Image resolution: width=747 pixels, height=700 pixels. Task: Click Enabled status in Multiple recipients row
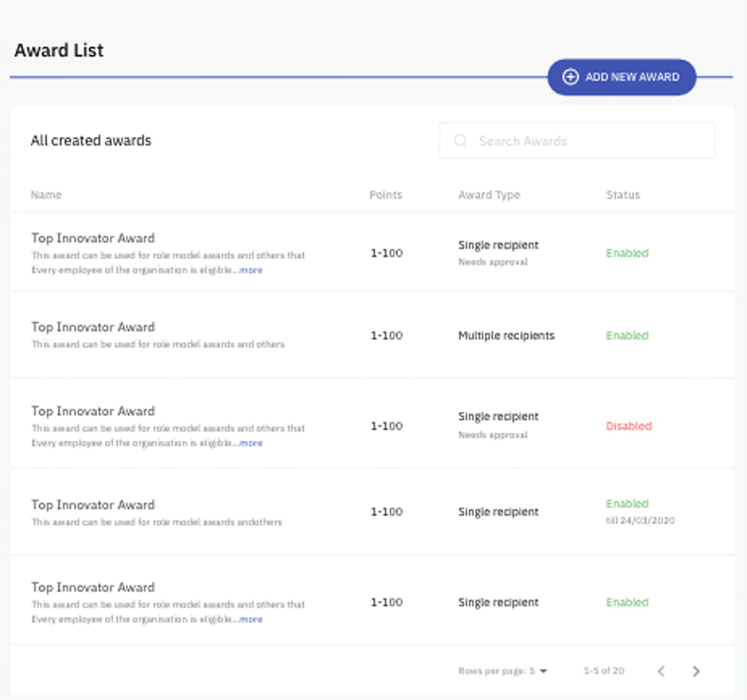(627, 335)
